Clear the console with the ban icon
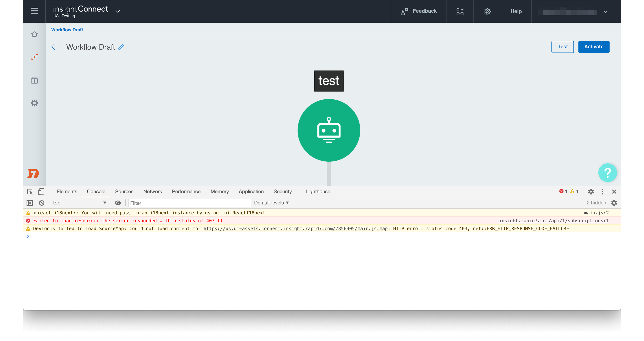The width and height of the screenshot is (644, 341). pyautogui.click(x=42, y=203)
